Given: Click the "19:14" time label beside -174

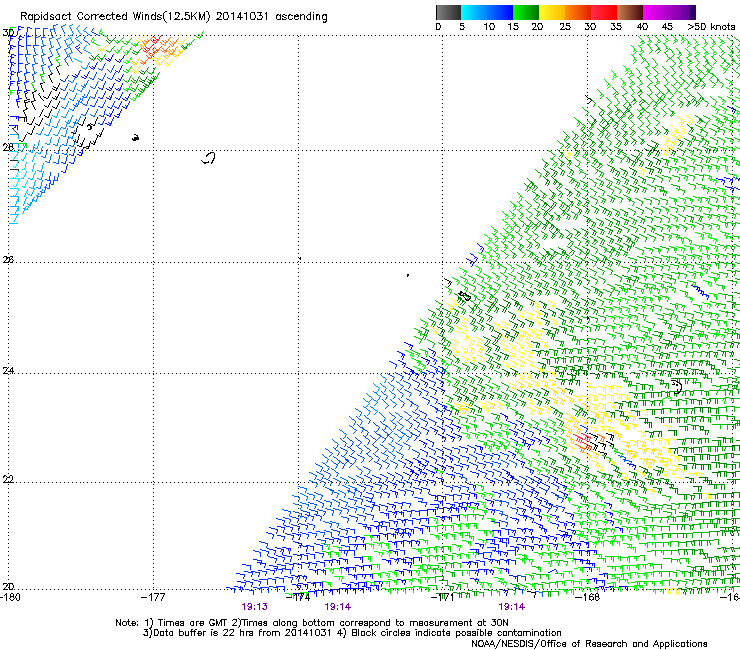Looking at the screenshot, I should point(337,607).
